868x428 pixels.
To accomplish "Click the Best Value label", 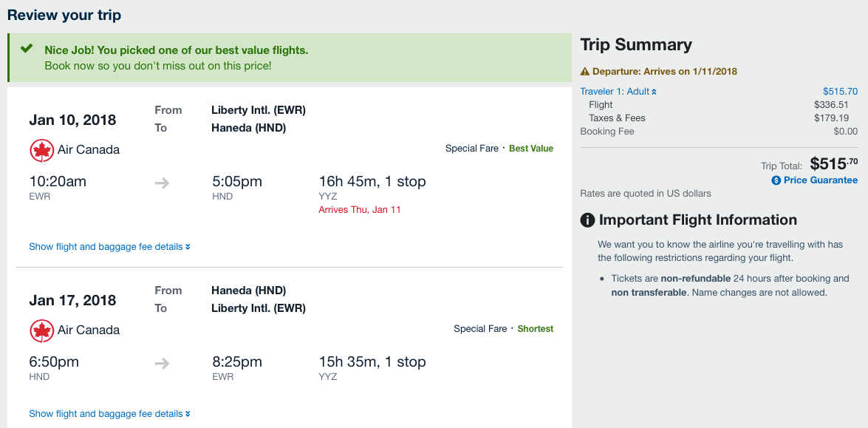I will pyautogui.click(x=530, y=149).
